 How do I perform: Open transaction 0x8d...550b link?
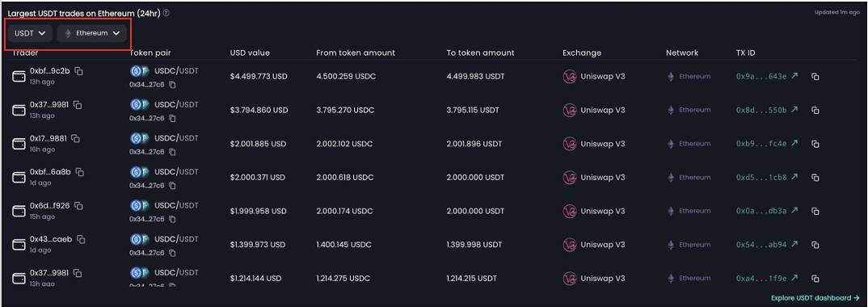[x=767, y=110]
